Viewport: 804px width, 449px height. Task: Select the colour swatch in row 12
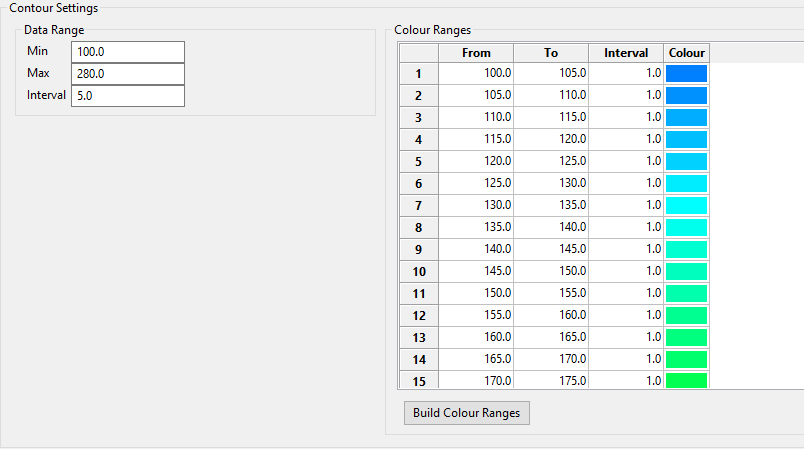[686, 316]
